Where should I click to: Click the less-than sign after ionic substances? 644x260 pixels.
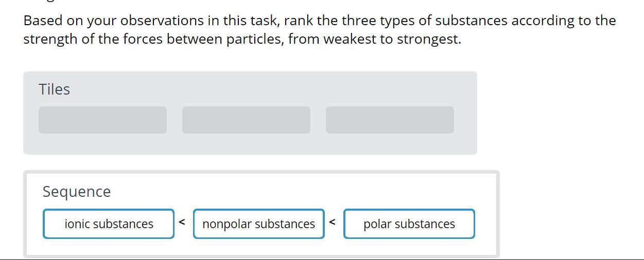pos(182,222)
